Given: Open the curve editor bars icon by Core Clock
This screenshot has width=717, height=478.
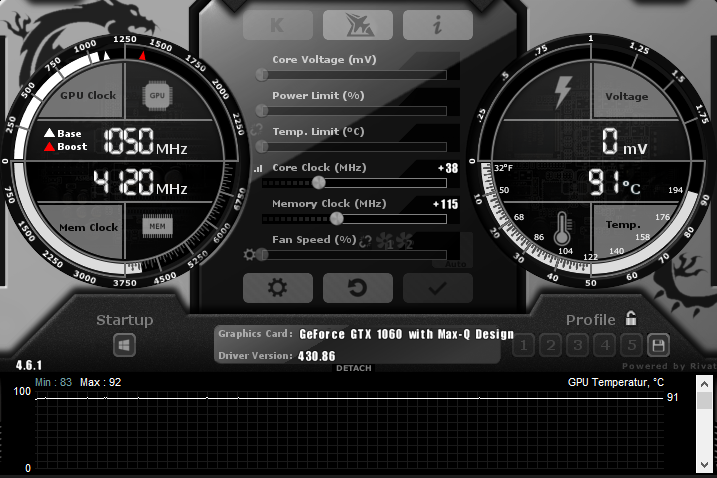Looking at the screenshot, I should 258,169.
